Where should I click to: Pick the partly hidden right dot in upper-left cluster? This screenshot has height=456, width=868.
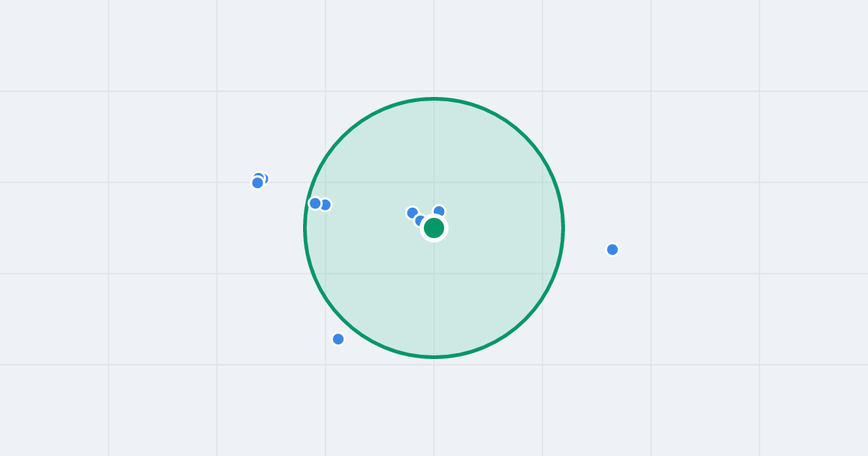[x=263, y=179]
